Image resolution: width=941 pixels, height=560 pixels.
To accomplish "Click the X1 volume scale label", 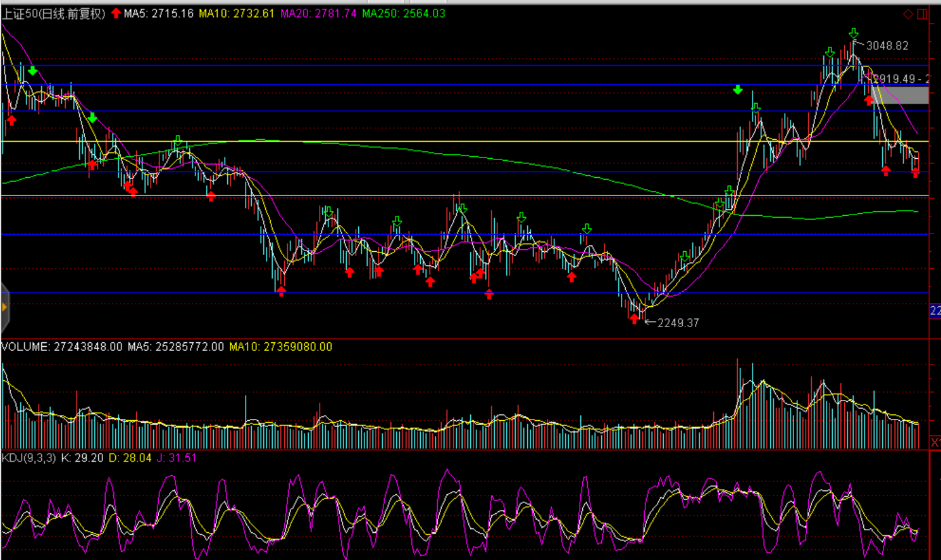I will (935, 442).
